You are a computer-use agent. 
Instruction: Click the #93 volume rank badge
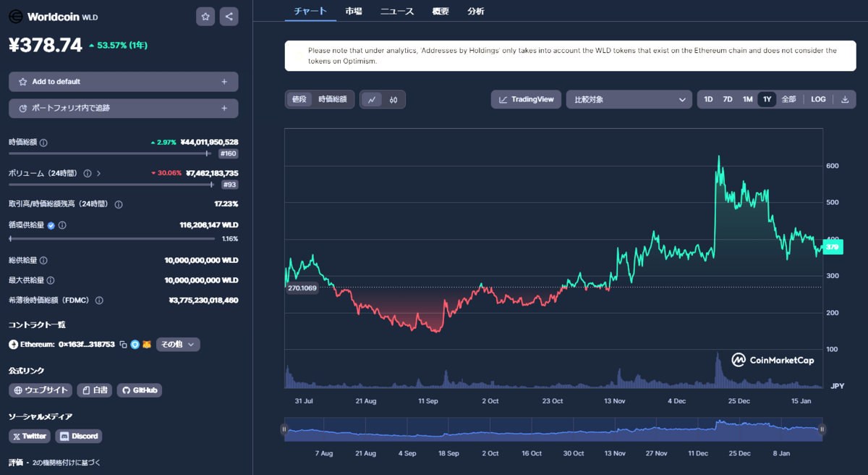coord(229,185)
